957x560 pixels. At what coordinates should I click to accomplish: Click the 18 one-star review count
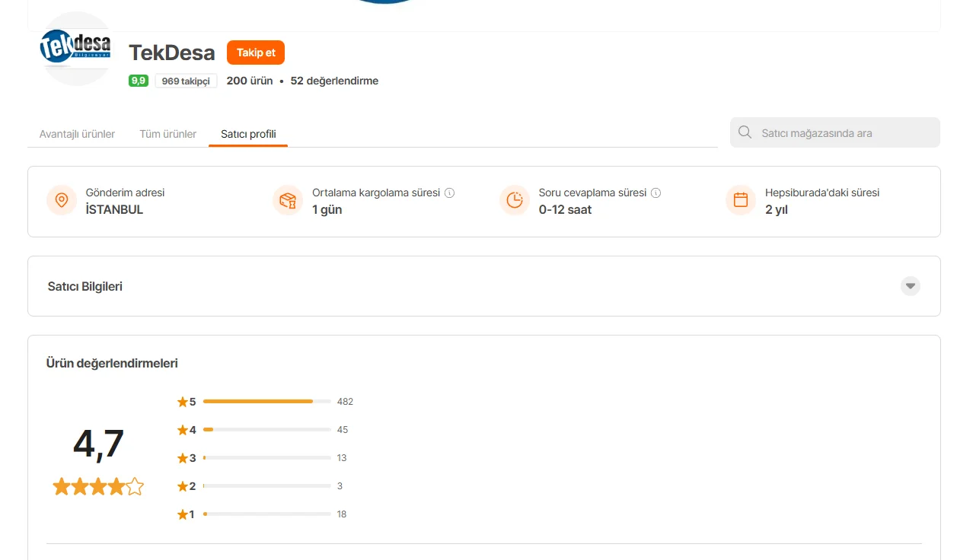(x=342, y=514)
